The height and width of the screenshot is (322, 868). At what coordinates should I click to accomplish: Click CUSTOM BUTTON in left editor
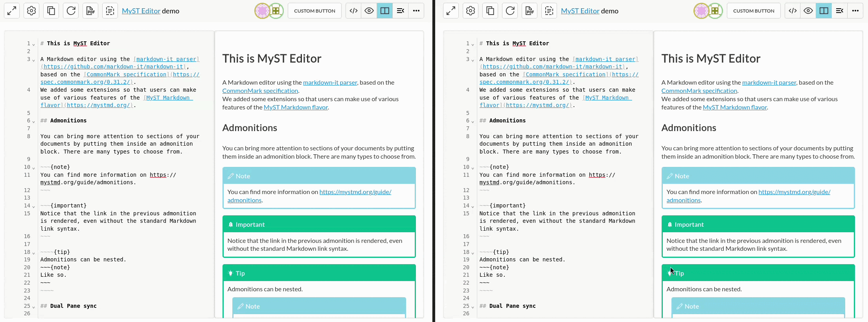pos(314,11)
